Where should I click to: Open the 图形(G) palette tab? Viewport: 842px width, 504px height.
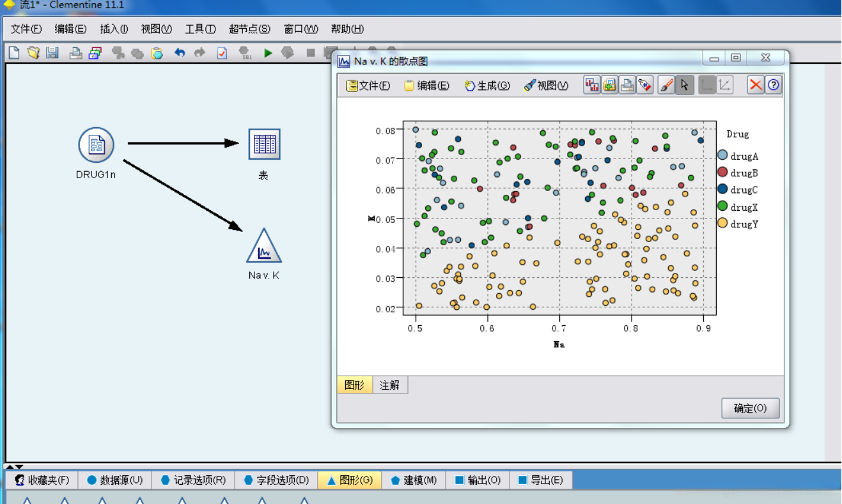(x=350, y=480)
